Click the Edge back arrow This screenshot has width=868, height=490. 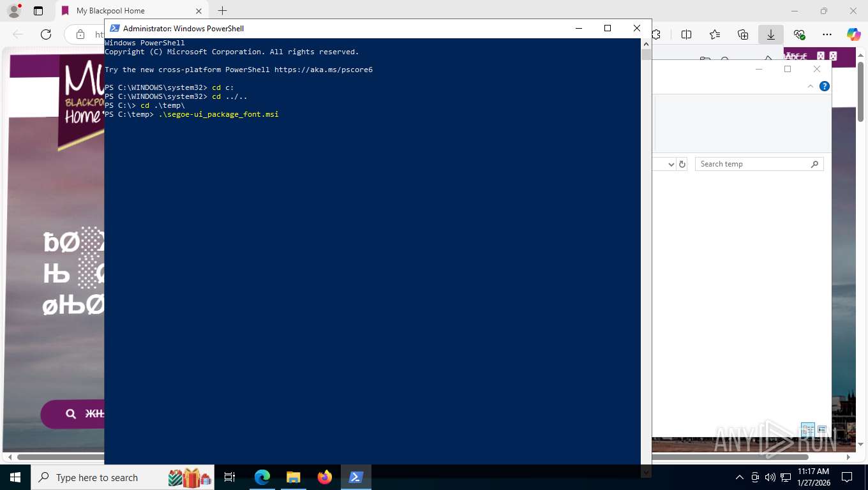(x=18, y=34)
